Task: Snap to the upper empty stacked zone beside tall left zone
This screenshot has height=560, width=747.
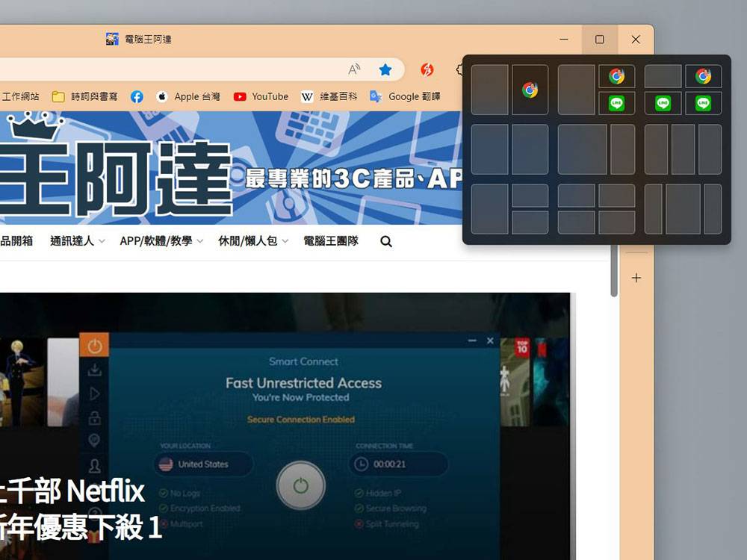Action: coord(530,196)
